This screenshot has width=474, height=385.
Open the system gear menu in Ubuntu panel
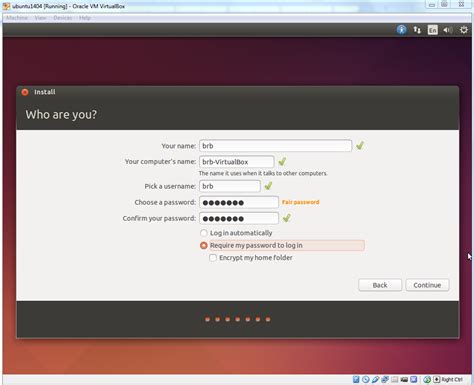point(464,30)
